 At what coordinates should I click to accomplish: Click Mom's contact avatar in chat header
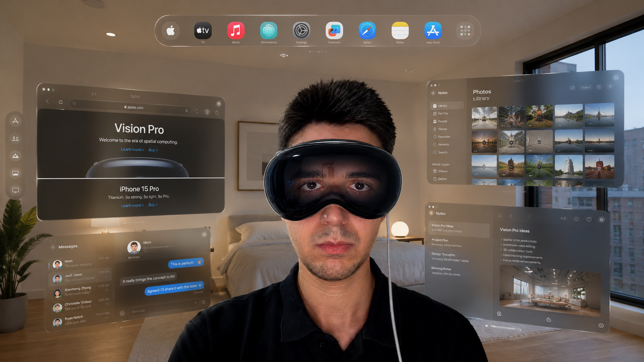134,247
